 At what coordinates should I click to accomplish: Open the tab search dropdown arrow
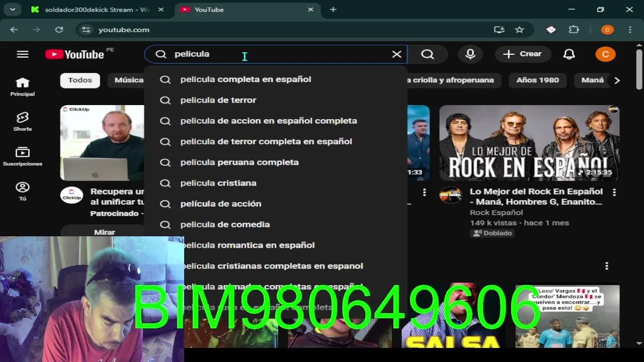[12, 10]
